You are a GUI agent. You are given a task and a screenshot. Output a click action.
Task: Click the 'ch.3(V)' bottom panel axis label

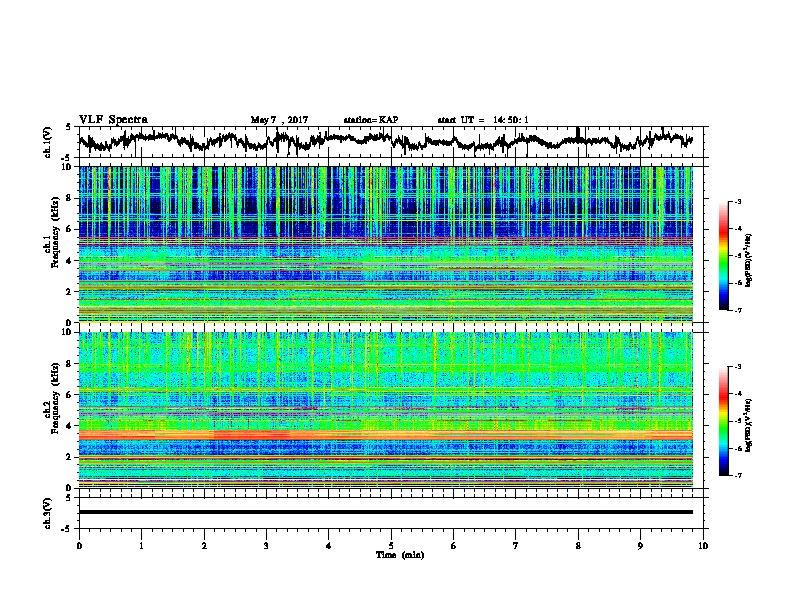pyautogui.click(x=47, y=513)
